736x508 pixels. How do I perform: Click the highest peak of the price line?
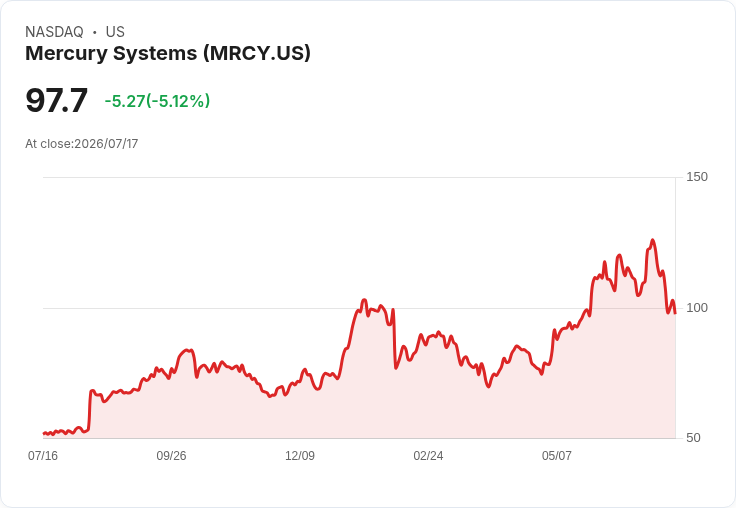click(x=652, y=240)
